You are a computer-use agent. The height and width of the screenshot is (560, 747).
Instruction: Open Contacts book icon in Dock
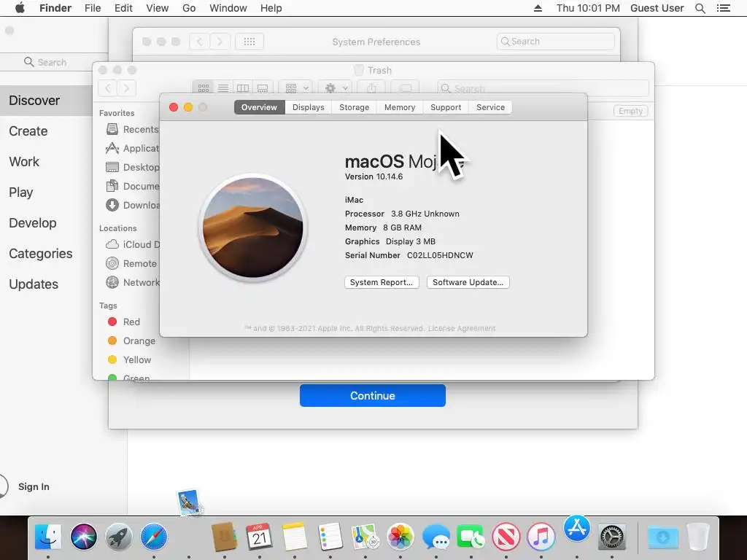[x=225, y=537]
